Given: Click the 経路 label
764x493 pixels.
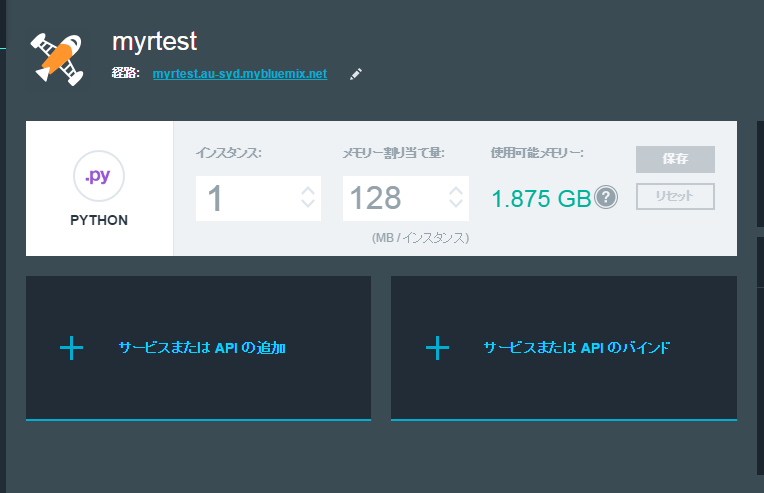Looking at the screenshot, I should click(125, 74).
